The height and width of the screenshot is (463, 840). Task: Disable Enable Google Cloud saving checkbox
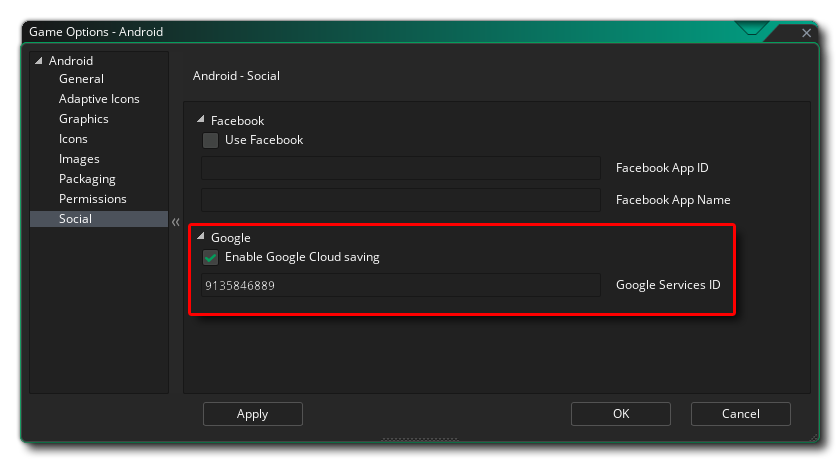(x=211, y=258)
